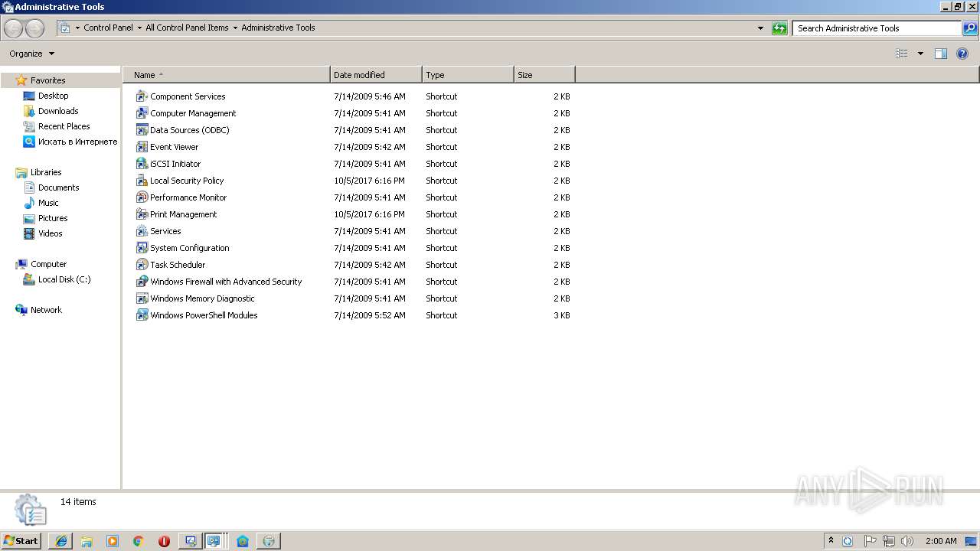Open Recent Places in navigation pane
980x551 pixels.
(x=64, y=126)
